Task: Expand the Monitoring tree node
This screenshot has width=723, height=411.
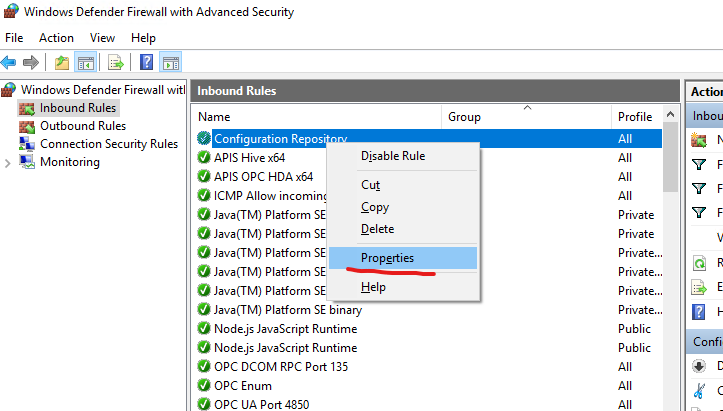Action: point(9,163)
